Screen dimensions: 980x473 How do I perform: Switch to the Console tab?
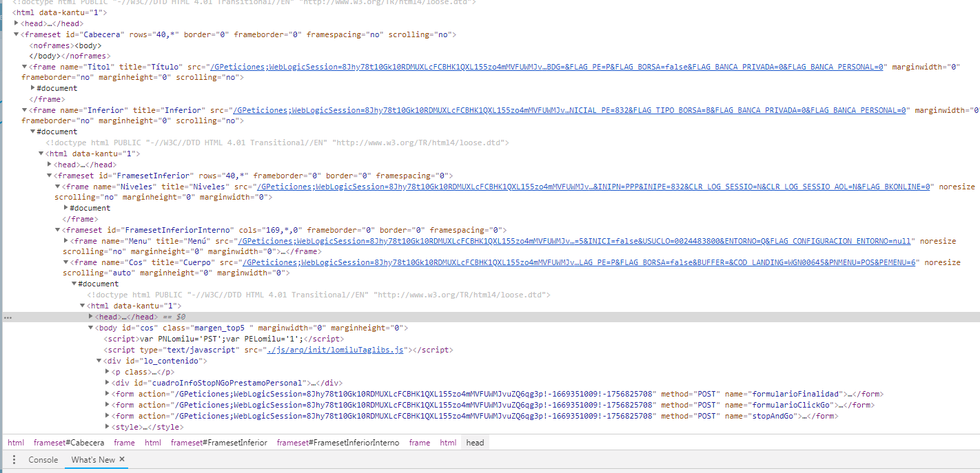coord(43,459)
